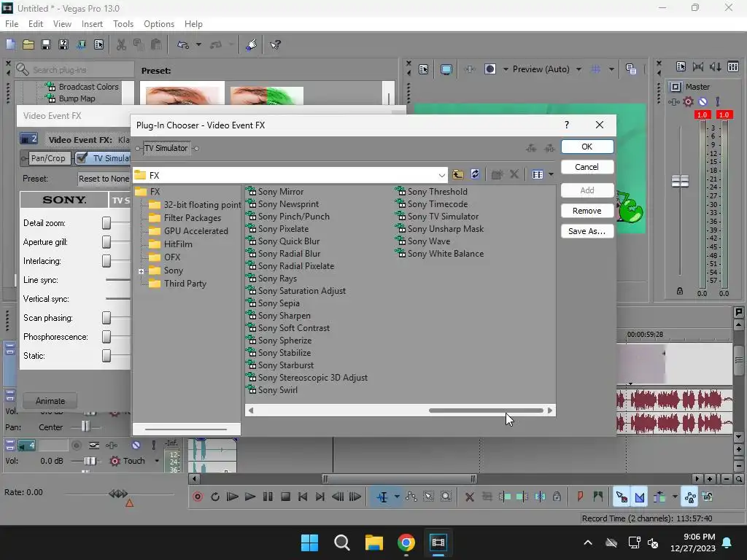The image size is (747, 560).
Task: Open the Preview (Auto) quality dropdown
Action: 578,69
